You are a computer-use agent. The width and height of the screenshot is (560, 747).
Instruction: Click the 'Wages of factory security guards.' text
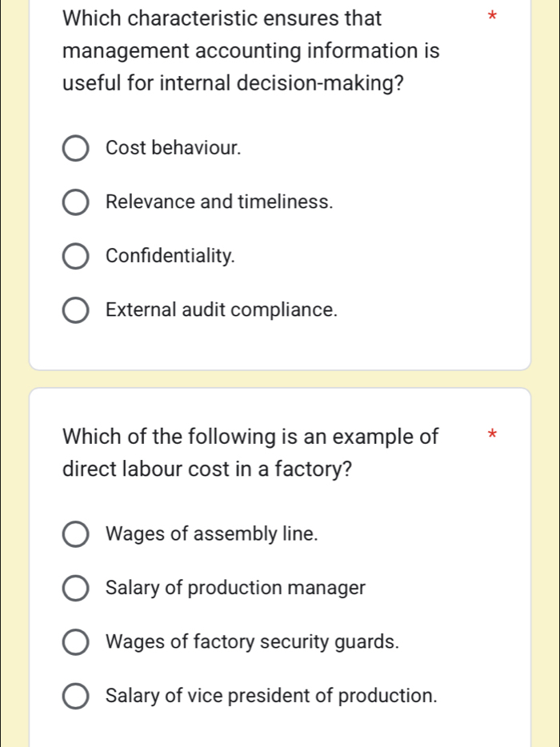click(x=252, y=641)
